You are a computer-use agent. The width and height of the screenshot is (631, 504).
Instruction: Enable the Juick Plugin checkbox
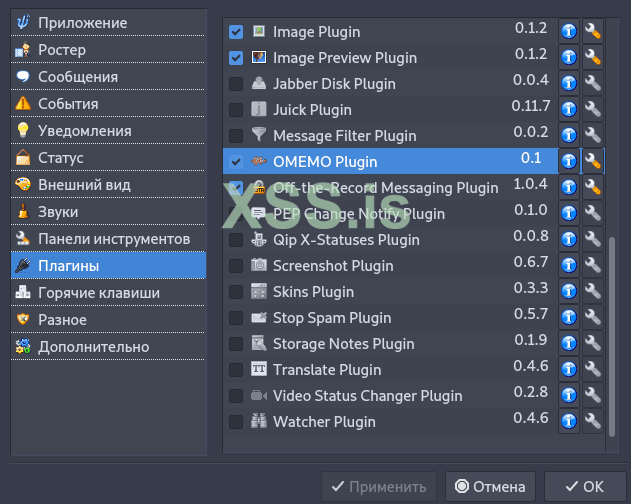[x=236, y=110]
